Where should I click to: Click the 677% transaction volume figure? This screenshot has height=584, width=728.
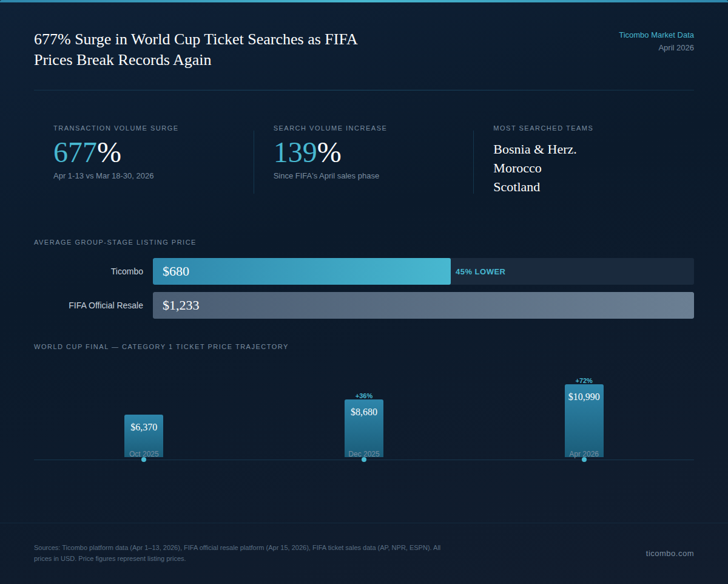87,152
